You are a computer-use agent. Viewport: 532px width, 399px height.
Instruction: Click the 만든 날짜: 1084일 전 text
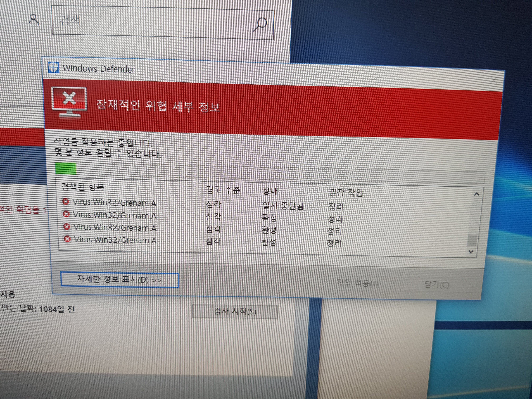[x=38, y=309]
